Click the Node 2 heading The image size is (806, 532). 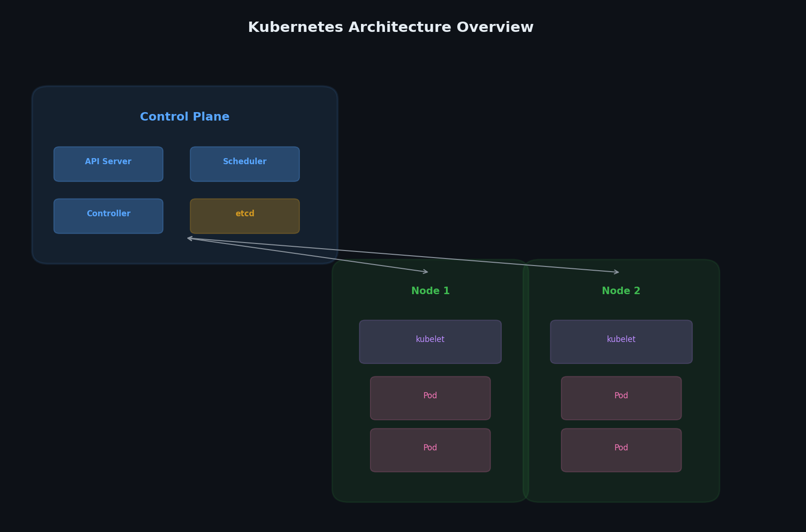point(621,291)
